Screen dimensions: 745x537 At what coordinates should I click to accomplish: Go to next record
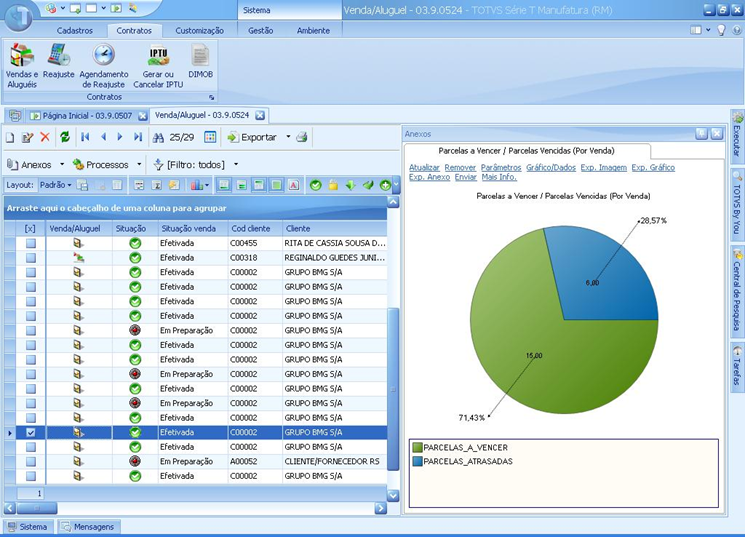pos(120,137)
